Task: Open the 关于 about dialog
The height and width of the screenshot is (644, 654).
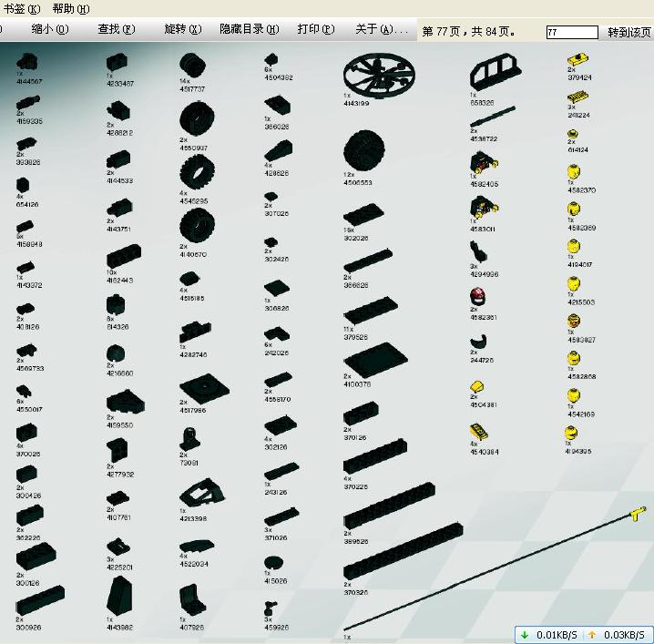Action: click(381, 29)
